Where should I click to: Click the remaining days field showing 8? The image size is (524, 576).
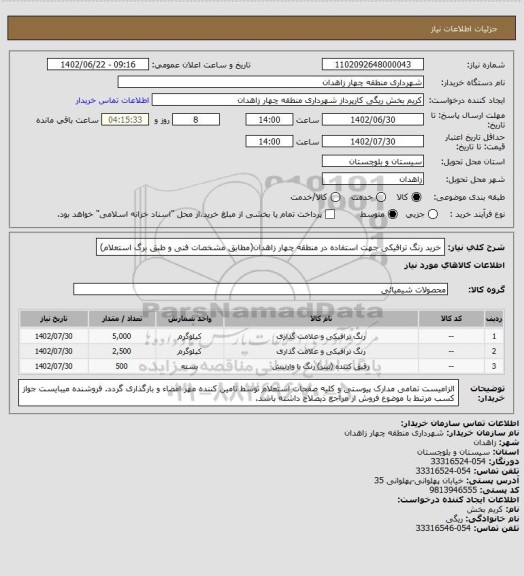tap(196, 120)
